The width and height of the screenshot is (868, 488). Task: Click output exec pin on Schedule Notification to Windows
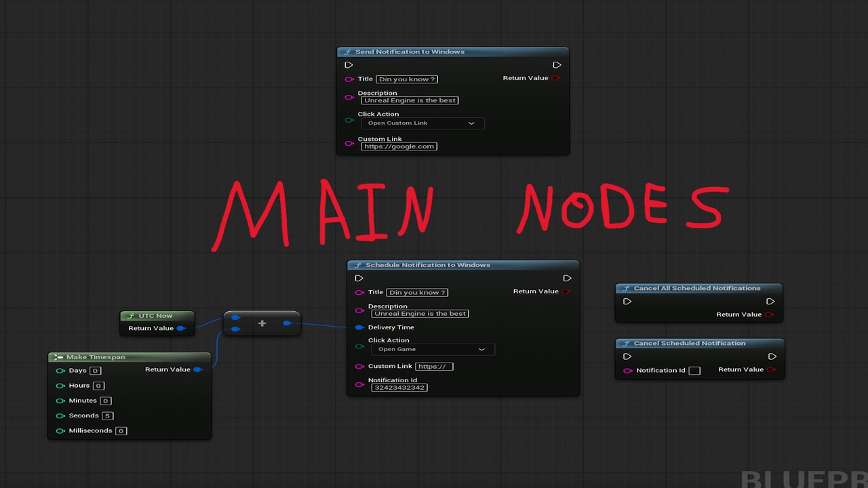point(567,278)
